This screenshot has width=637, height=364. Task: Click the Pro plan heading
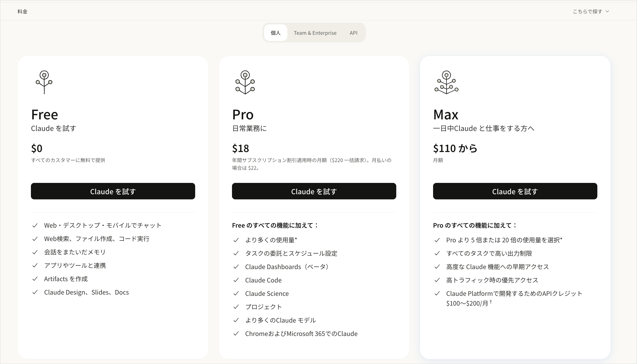pos(243,114)
